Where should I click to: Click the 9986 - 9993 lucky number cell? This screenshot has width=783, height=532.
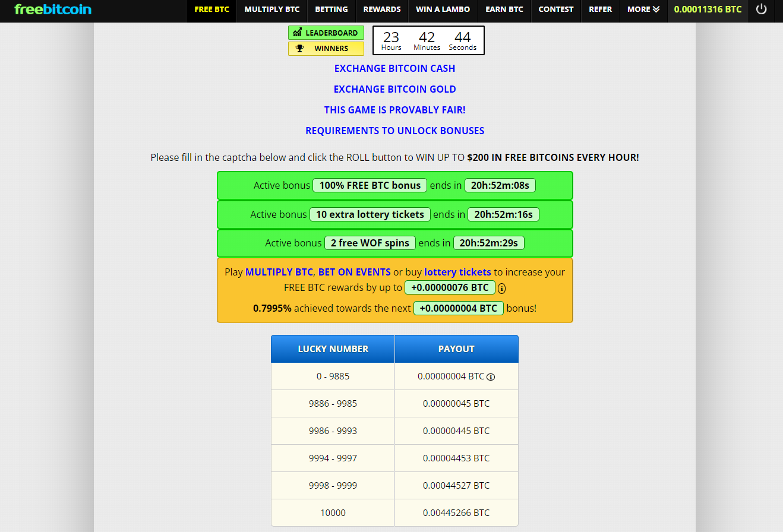[x=333, y=431]
